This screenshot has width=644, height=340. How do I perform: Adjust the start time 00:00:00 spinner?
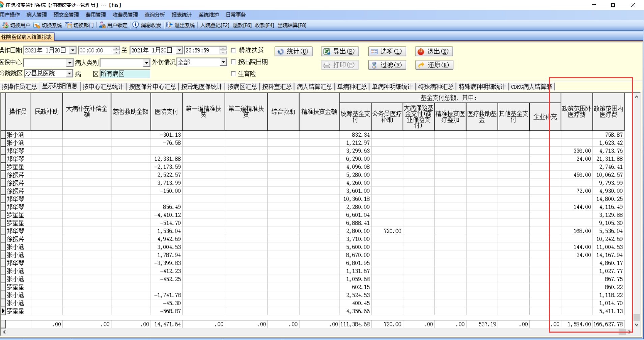116,50
